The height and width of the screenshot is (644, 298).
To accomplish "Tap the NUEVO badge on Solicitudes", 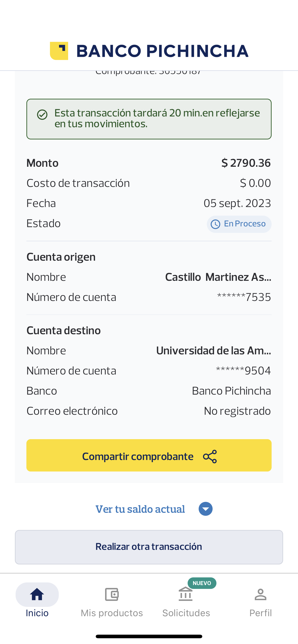I will tap(202, 583).
